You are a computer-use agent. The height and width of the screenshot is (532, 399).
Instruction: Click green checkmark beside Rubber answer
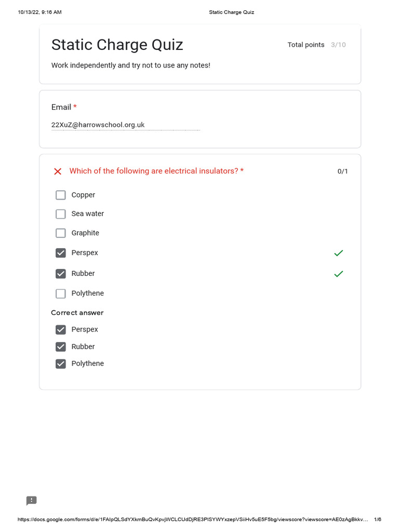[339, 274]
